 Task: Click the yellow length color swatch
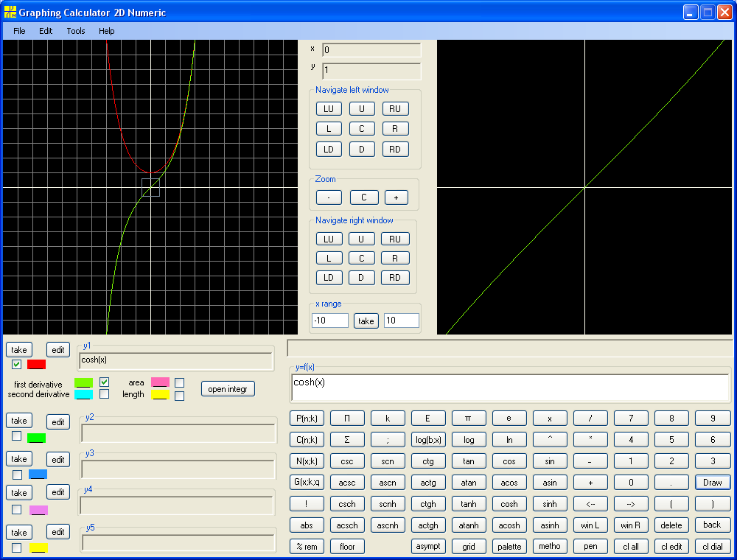tap(160, 395)
